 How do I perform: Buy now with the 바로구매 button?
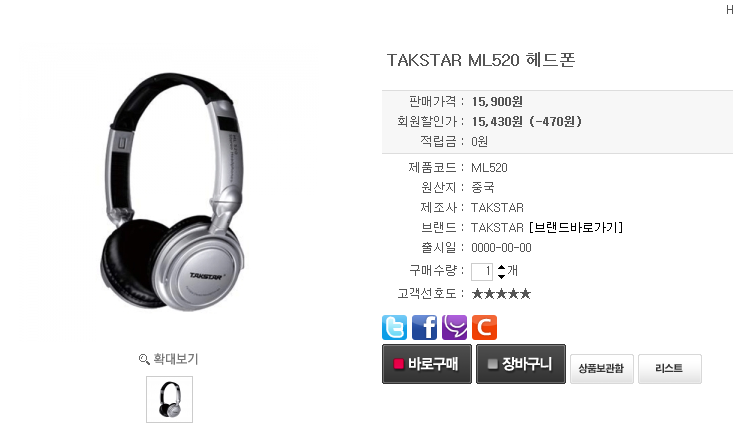tap(427, 364)
